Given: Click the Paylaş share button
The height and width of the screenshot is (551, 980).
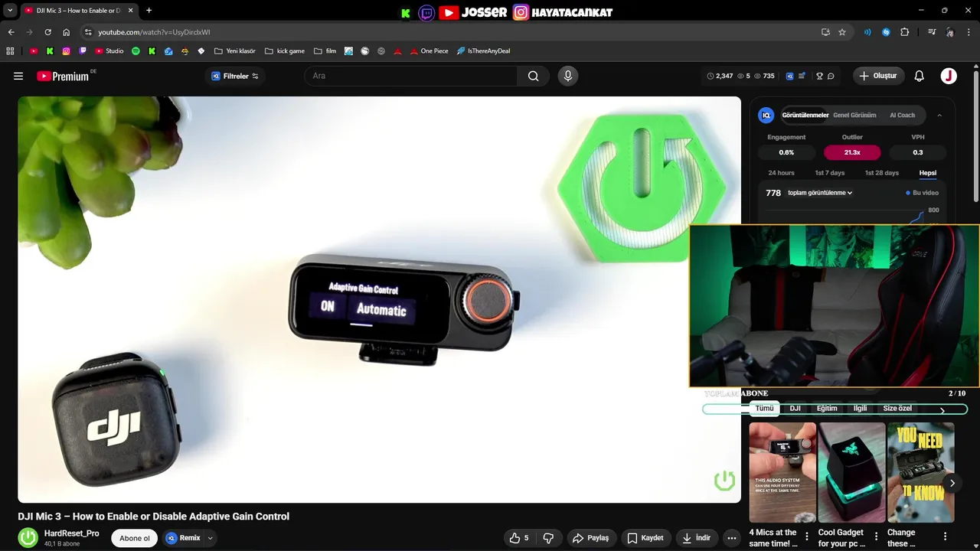Looking at the screenshot, I should coord(590,538).
